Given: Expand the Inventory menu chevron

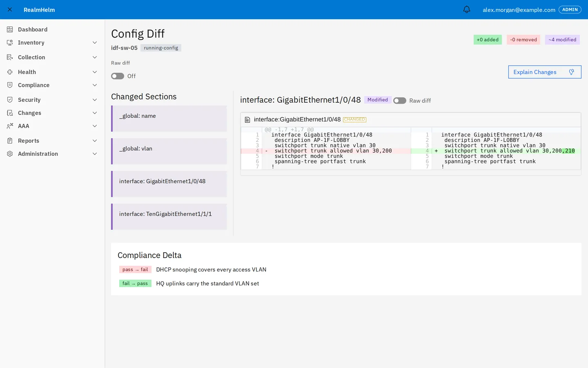Looking at the screenshot, I should 95,43.
